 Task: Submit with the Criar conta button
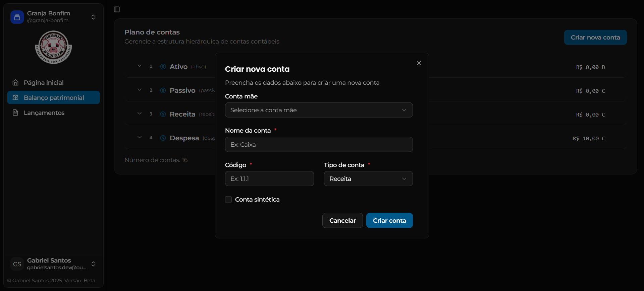tap(389, 221)
